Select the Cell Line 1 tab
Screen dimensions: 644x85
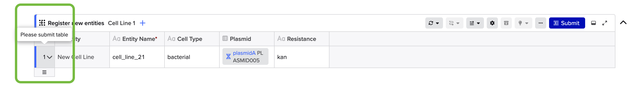[x=121, y=23]
